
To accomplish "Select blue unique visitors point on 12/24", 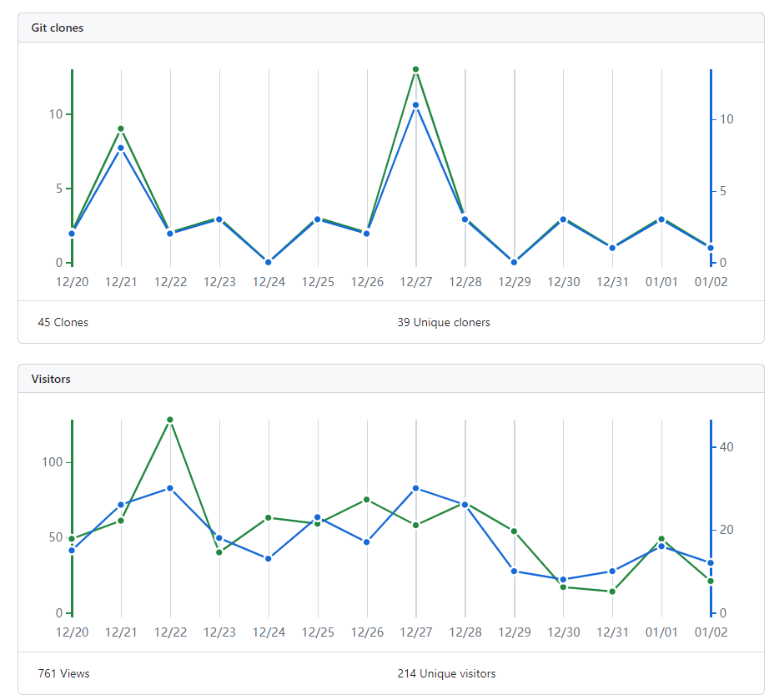I will point(269,558).
